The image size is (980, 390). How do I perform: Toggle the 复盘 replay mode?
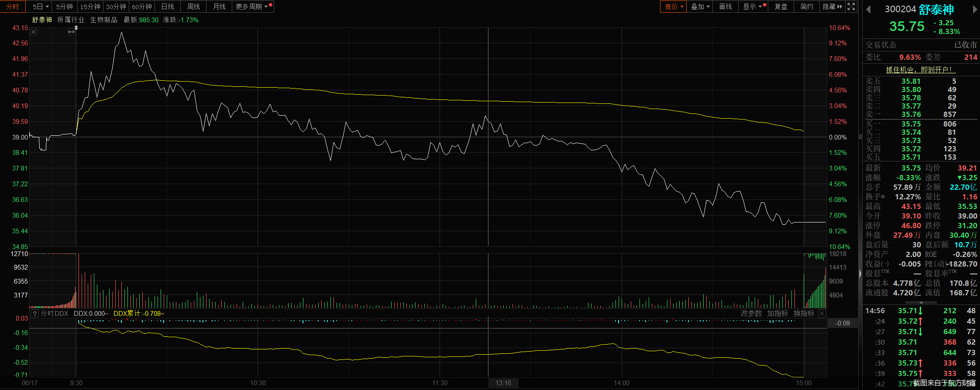click(781, 7)
